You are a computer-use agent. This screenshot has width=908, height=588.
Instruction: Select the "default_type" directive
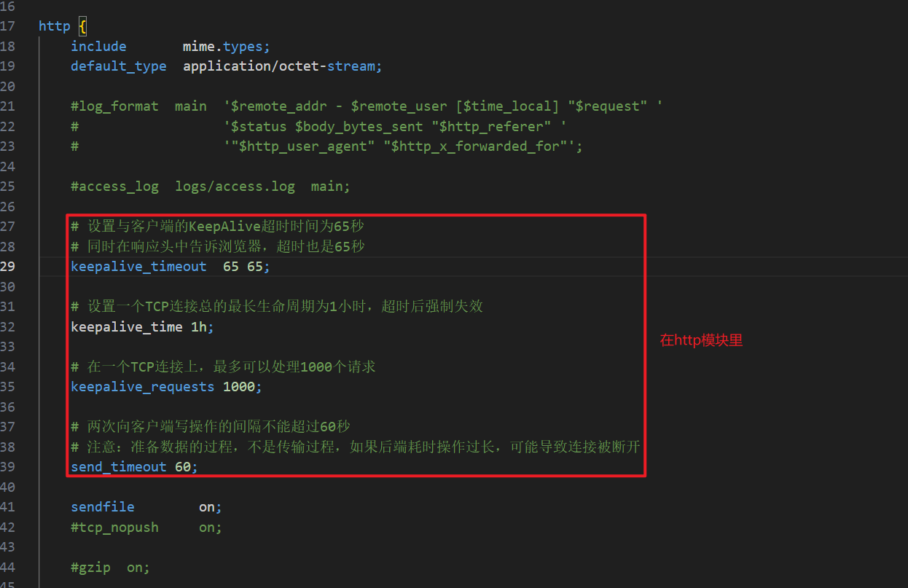(x=119, y=66)
